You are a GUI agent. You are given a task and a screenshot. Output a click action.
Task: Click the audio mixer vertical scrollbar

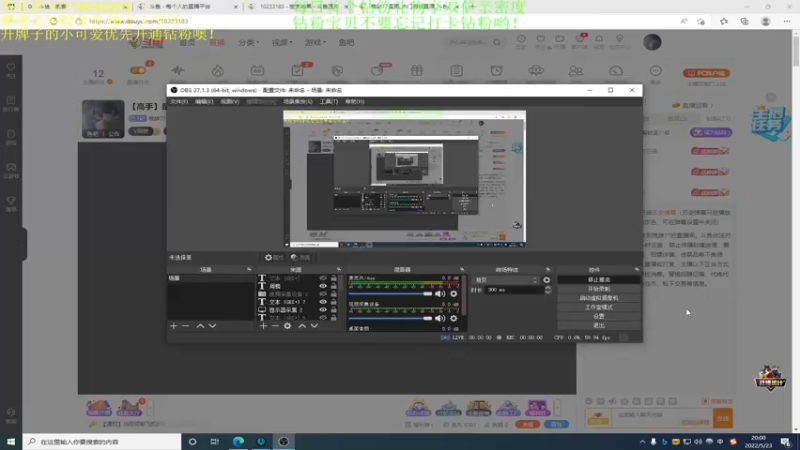point(464,296)
